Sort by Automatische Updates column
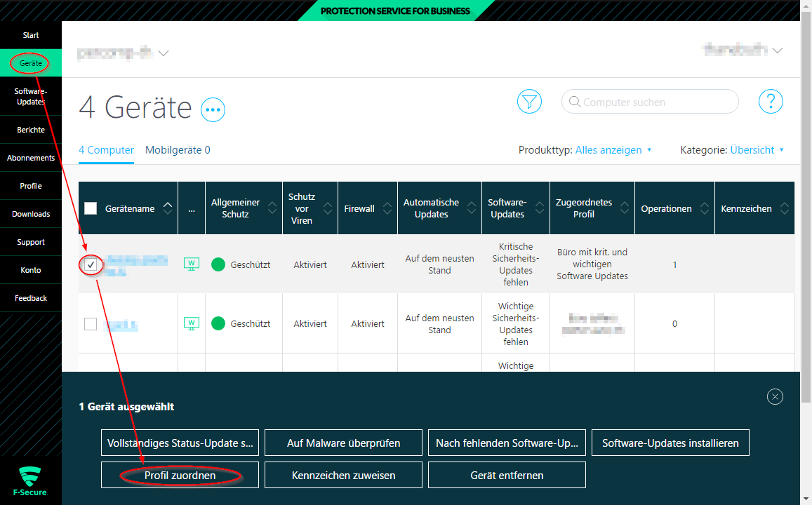812x505 pixels. point(471,208)
